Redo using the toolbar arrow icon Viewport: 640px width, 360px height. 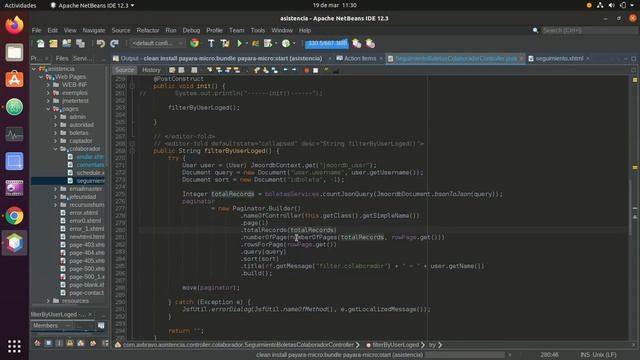pos(114,43)
